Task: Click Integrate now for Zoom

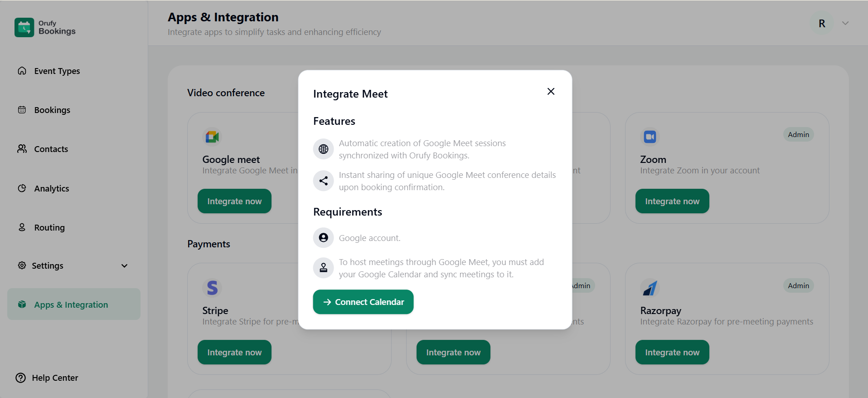Action: tap(672, 201)
